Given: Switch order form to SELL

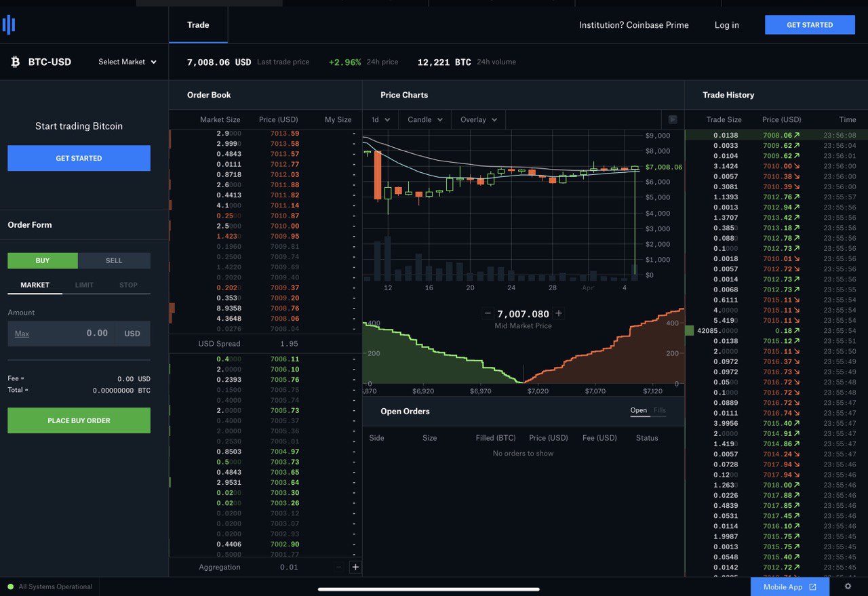Looking at the screenshot, I should click(114, 260).
